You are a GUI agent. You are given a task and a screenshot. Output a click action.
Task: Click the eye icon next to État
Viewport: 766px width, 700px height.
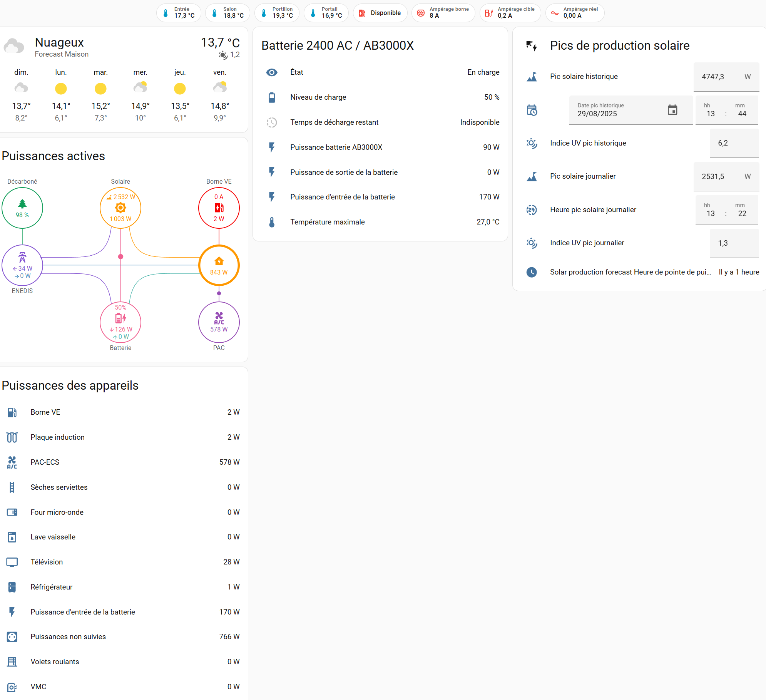point(272,72)
